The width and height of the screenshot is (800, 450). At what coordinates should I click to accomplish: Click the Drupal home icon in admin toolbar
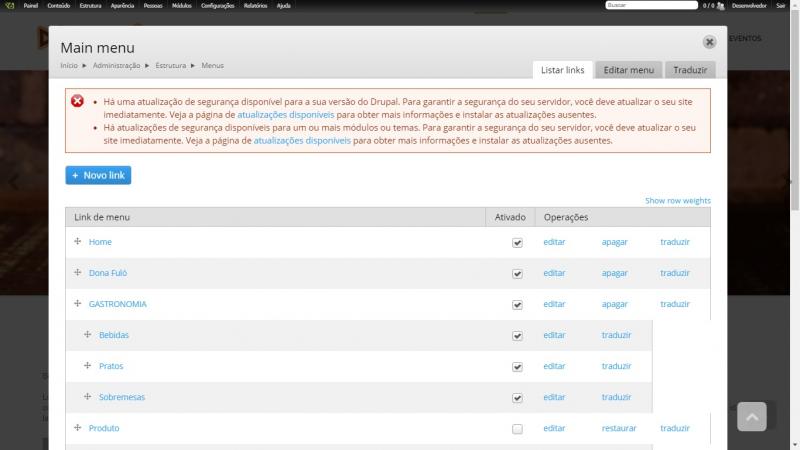(x=10, y=6)
